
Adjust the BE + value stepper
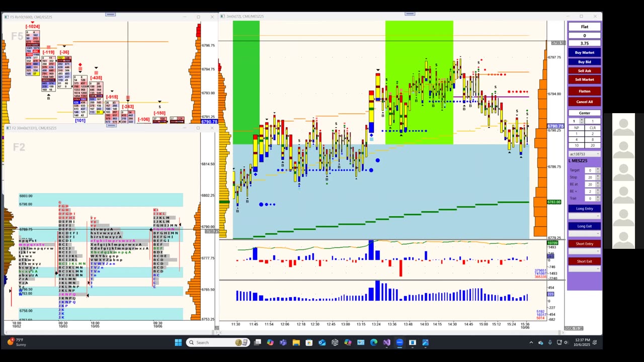[598, 191]
